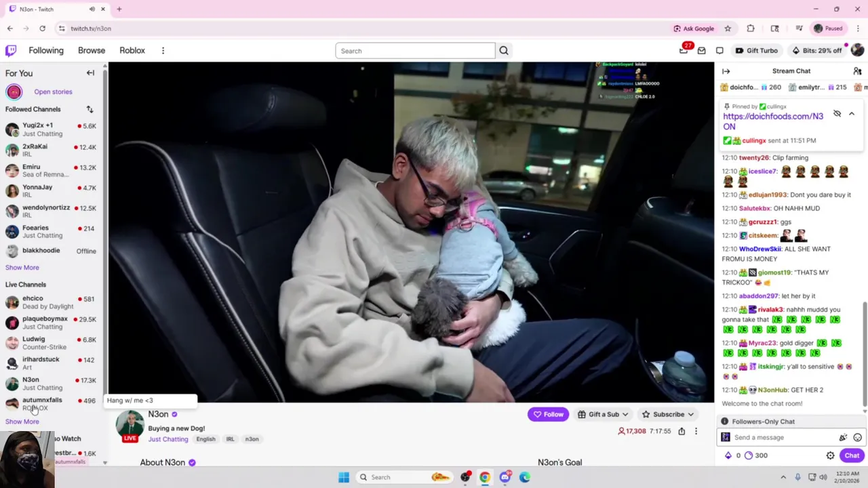Click the Gift Turbo button
This screenshot has height=488, width=868.
click(757, 51)
